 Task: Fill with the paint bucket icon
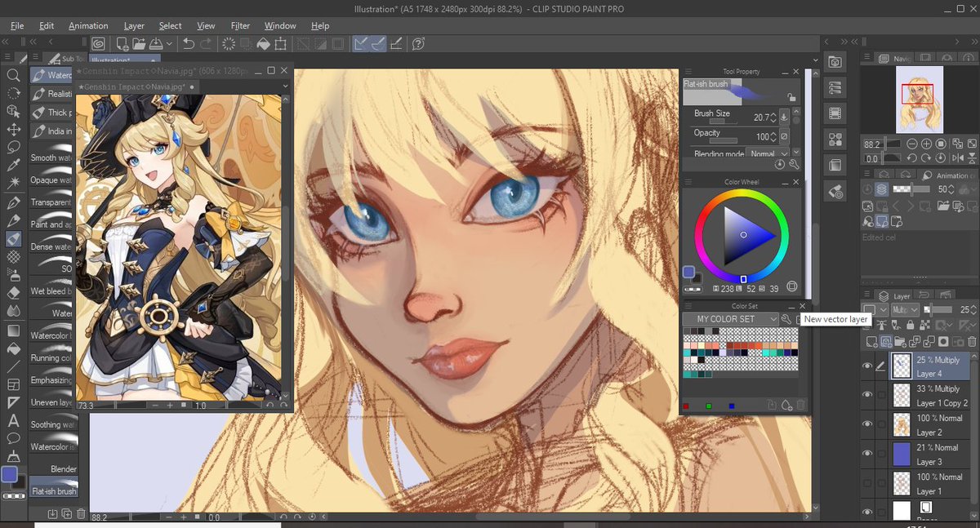click(x=264, y=44)
